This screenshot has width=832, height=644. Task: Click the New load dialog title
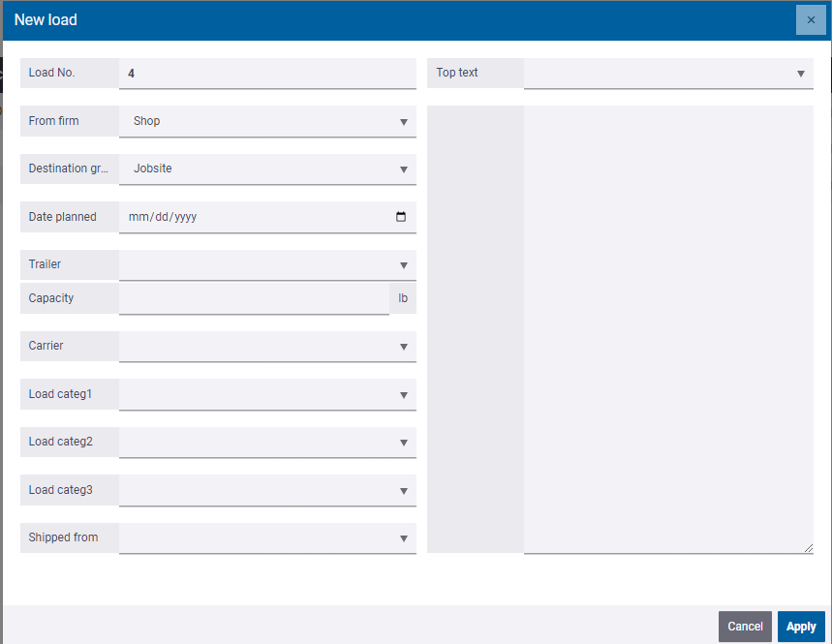(46, 19)
